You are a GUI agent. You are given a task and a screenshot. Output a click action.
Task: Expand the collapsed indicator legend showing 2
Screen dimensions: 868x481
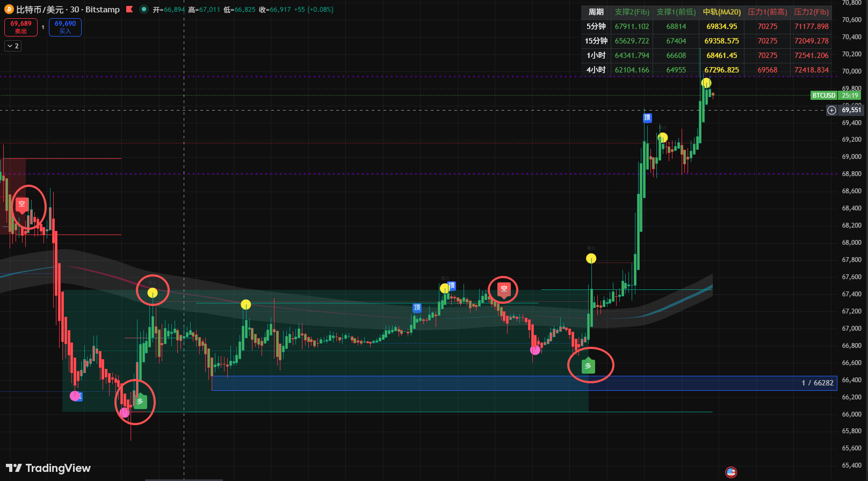tap(13, 46)
